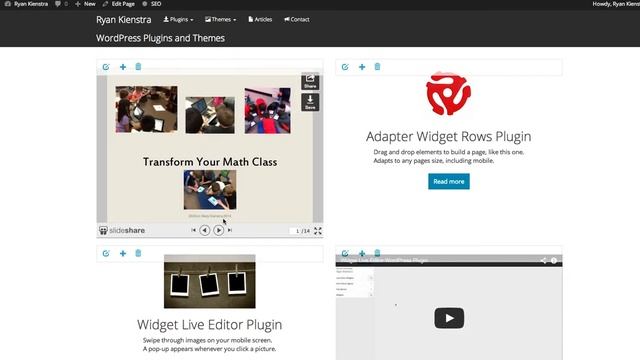This screenshot has width=640, height=360.
Task: Expand the Themes dropdown in the navbar
Action: click(220, 20)
